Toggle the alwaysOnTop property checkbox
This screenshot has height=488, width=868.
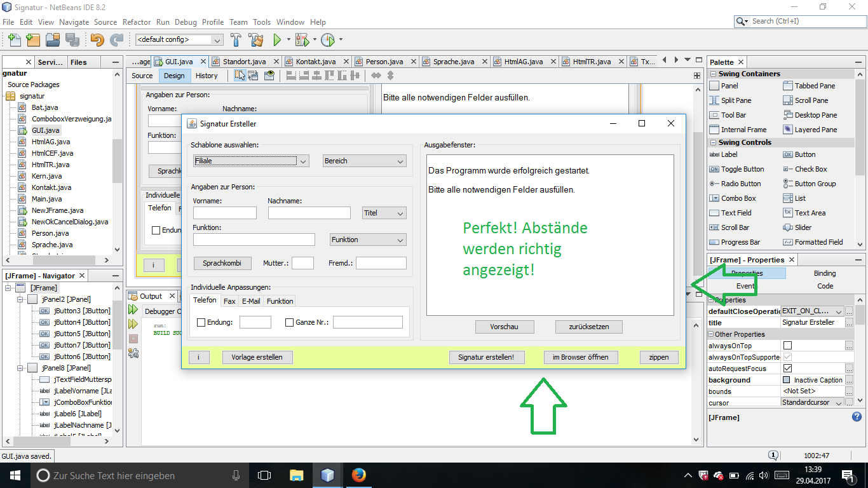(x=788, y=346)
